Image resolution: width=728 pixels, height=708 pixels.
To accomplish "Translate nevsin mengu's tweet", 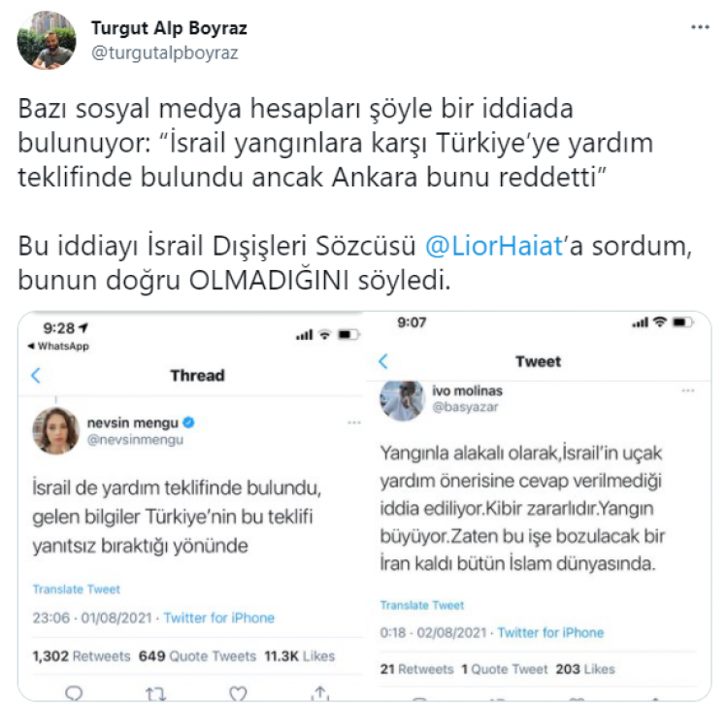I will (x=76, y=590).
